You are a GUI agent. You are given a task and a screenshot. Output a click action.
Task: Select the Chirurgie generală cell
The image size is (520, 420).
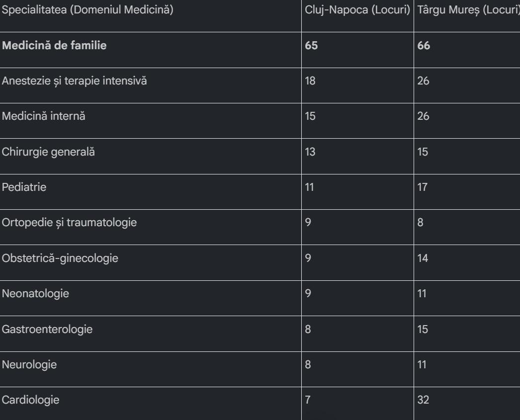click(x=48, y=152)
